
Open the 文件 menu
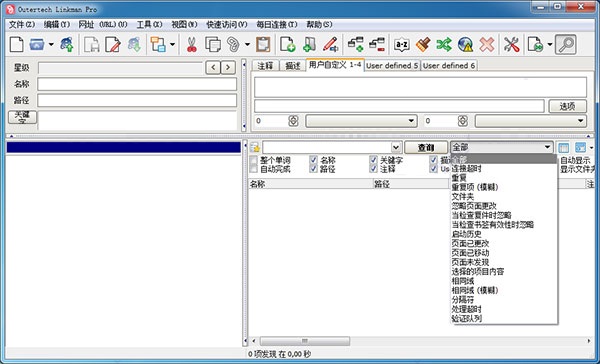tap(22, 24)
